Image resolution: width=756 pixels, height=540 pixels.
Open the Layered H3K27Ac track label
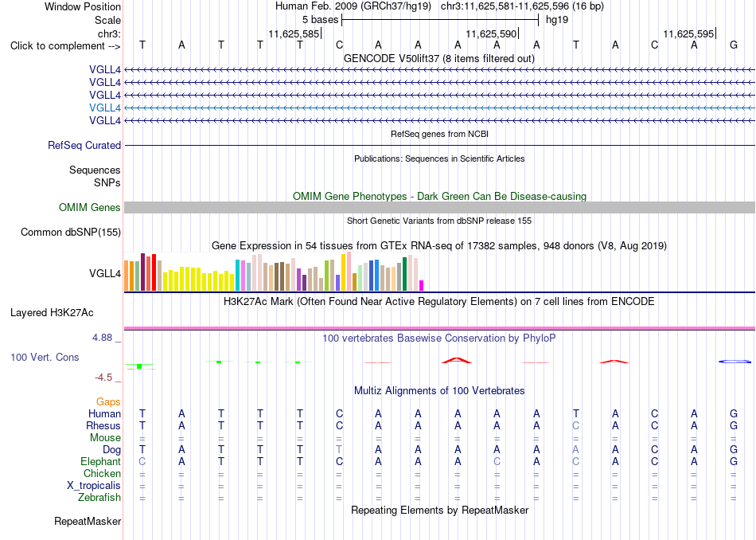pos(52,313)
